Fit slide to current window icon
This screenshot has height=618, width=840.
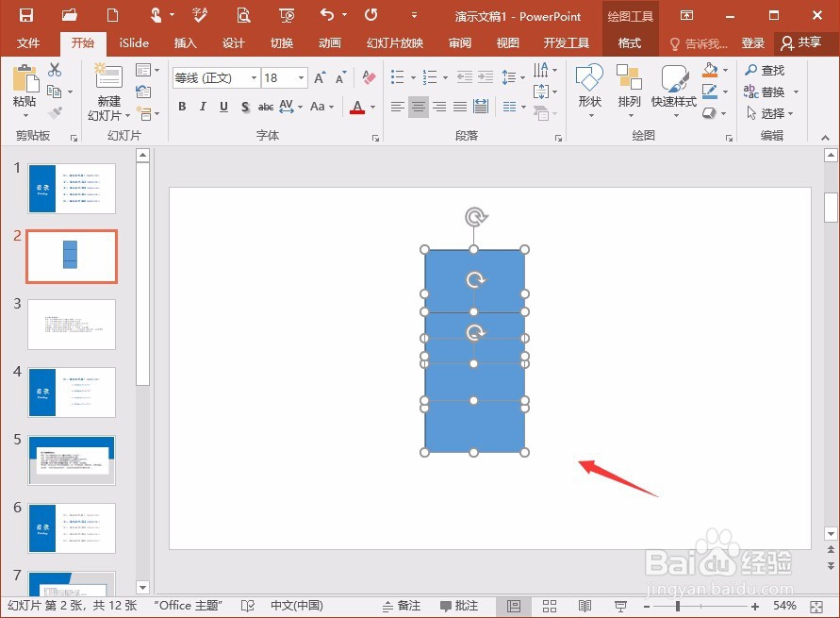point(816,607)
